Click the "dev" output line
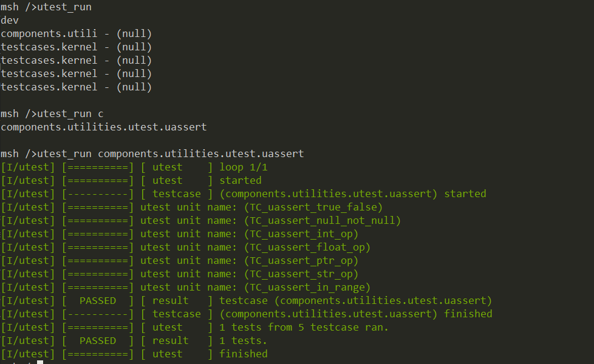594x364 pixels. pyautogui.click(x=10, y=21)
